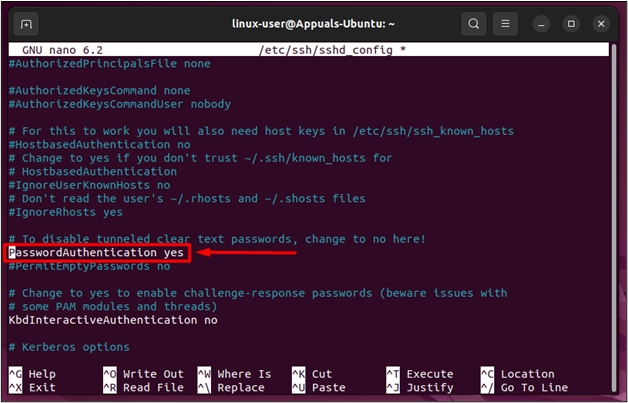
Task: Click the /etc/ssh/sshd_config filename in header
Action: pyautogui.click(x=326, y=50)
